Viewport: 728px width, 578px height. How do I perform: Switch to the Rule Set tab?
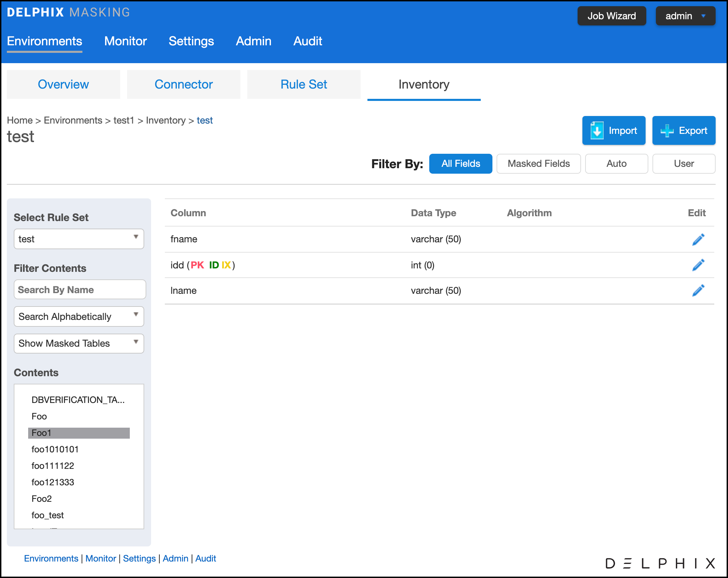[x=304, y=84]
